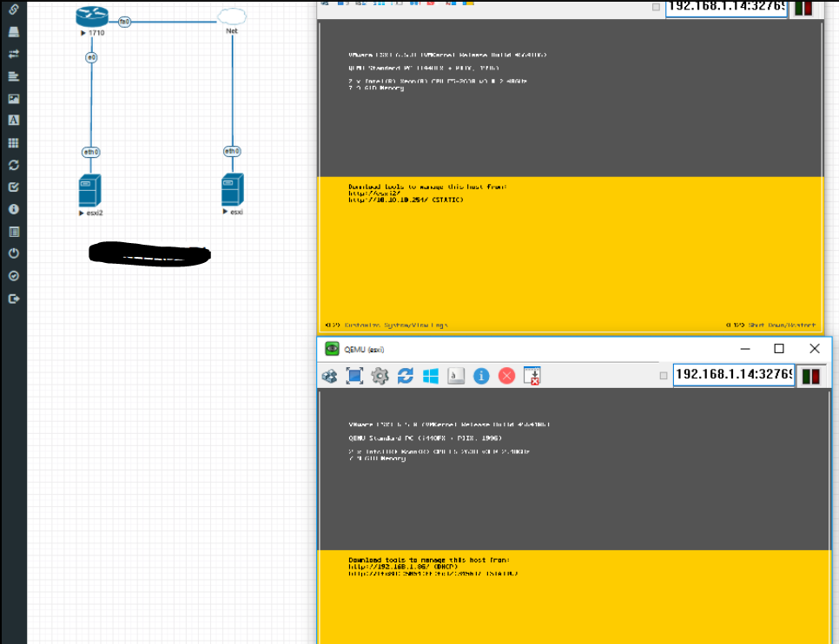The height and width of the screenshot is (644, 839).
Task: Click the fa0 interface label
Action: click(125, 22)
